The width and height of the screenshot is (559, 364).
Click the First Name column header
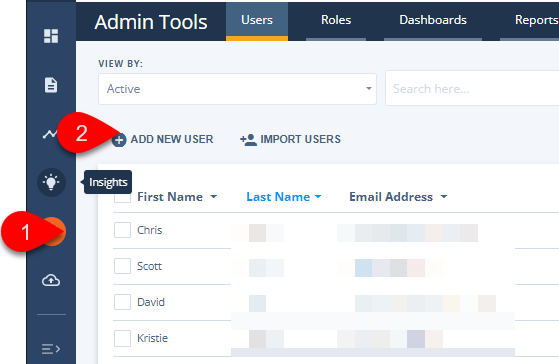click(170, 197)
